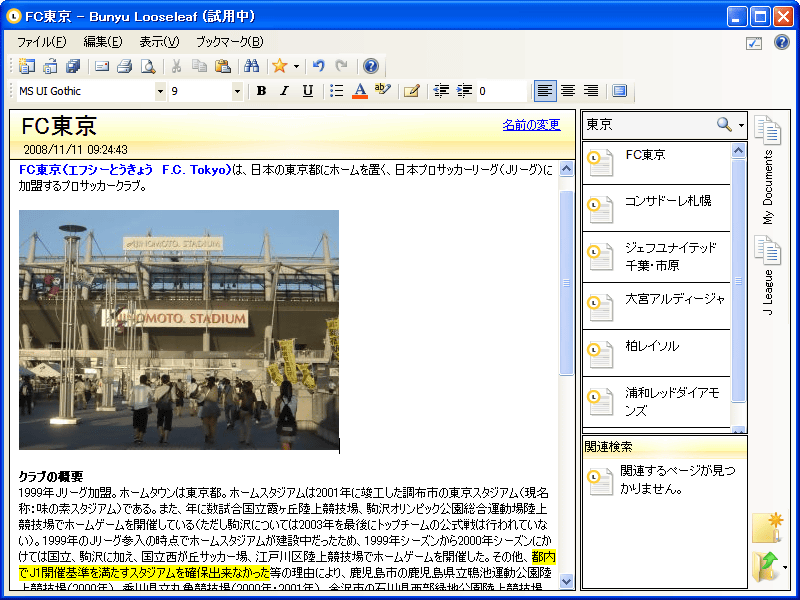Select align right
The width and height of the screenshot is (800, 600).
pyautogui.click(x=591, y=91)
